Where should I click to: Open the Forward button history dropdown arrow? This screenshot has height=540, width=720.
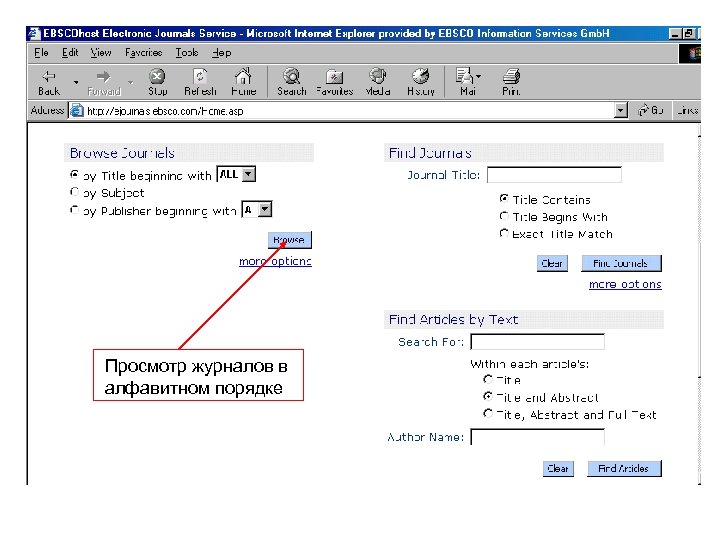[x=130, y=82]
